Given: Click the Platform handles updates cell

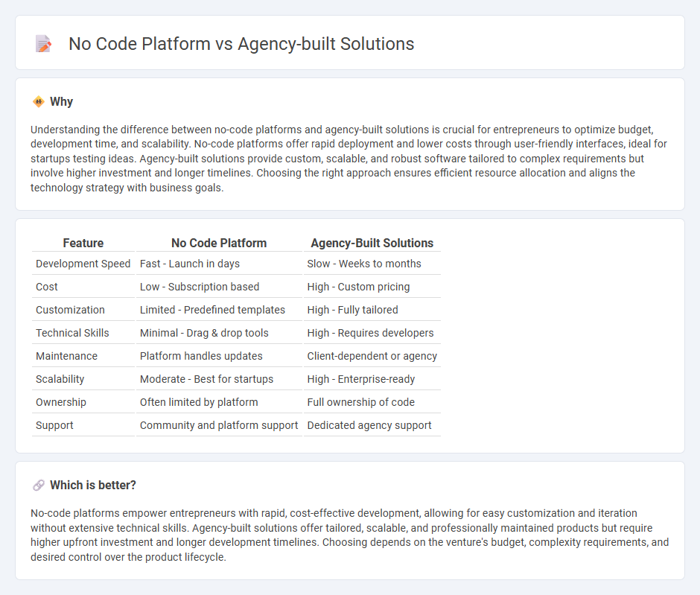Looking at the screenshot, I should pos(219,356).
